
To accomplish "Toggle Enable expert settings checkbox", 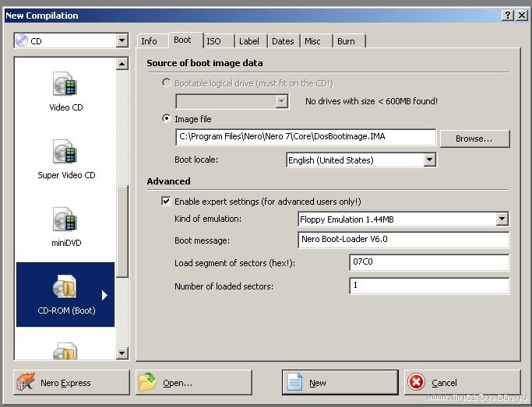I will pos(166,201).
